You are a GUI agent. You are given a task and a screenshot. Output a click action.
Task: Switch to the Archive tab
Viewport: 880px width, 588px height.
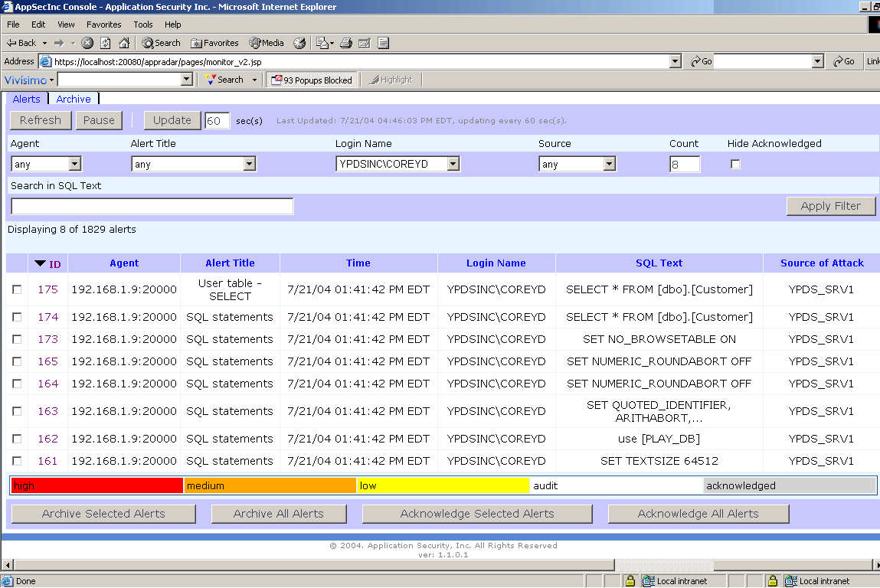tap(73, 99)
